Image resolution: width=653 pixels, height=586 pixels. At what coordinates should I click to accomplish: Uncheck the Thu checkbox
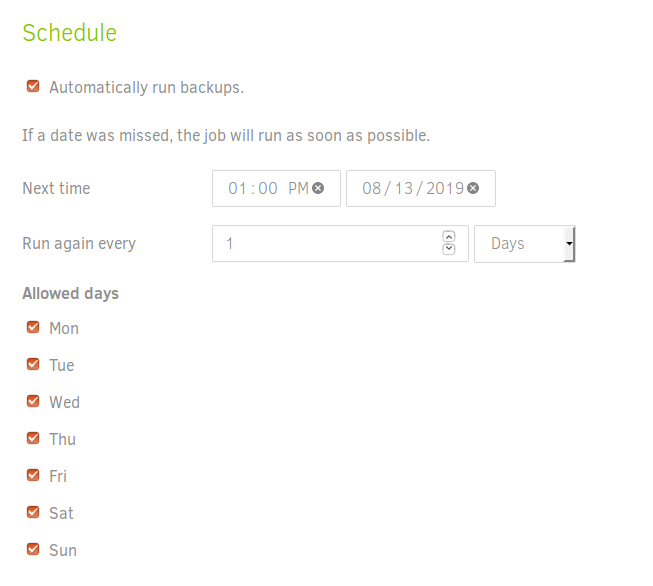[33, 438]
